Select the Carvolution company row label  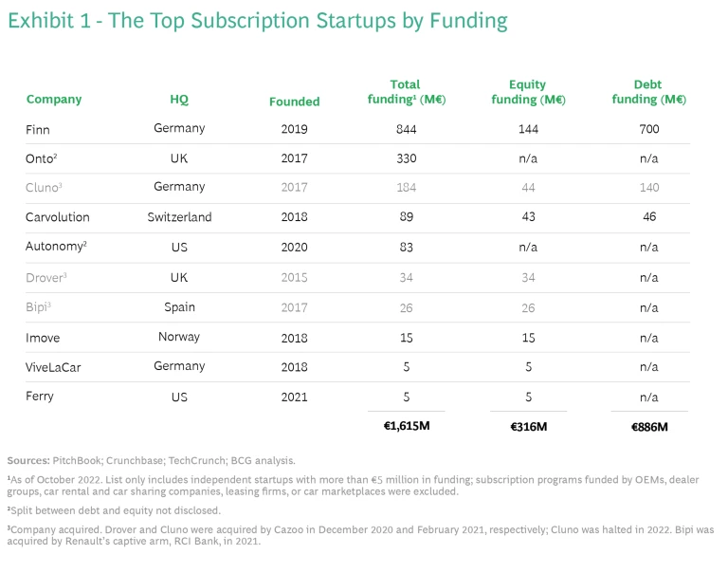point(57,217)
